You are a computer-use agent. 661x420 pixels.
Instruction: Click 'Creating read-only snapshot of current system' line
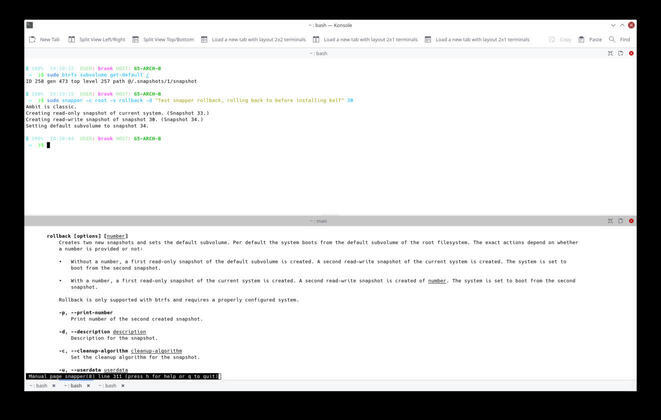click(117, 113)
